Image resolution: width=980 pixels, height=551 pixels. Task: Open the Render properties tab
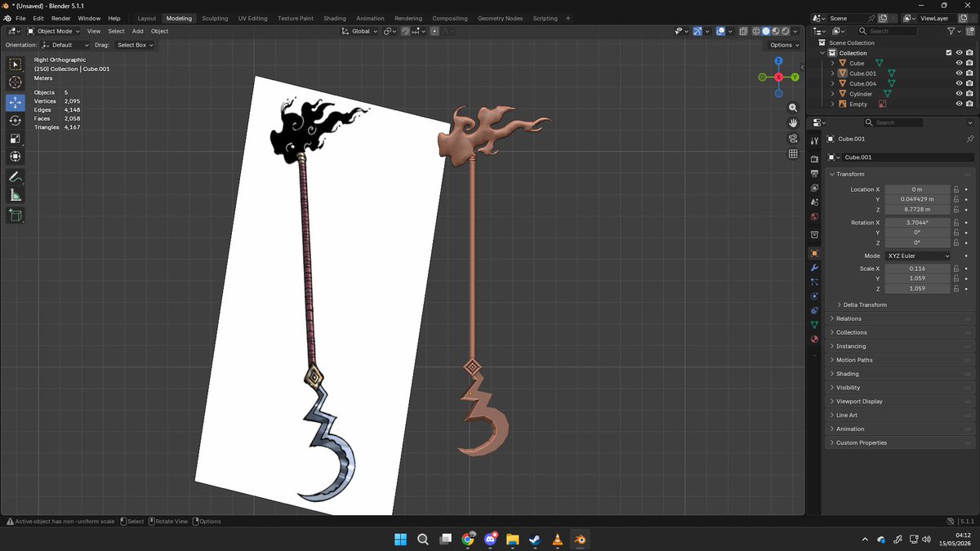tap(814, 158)
